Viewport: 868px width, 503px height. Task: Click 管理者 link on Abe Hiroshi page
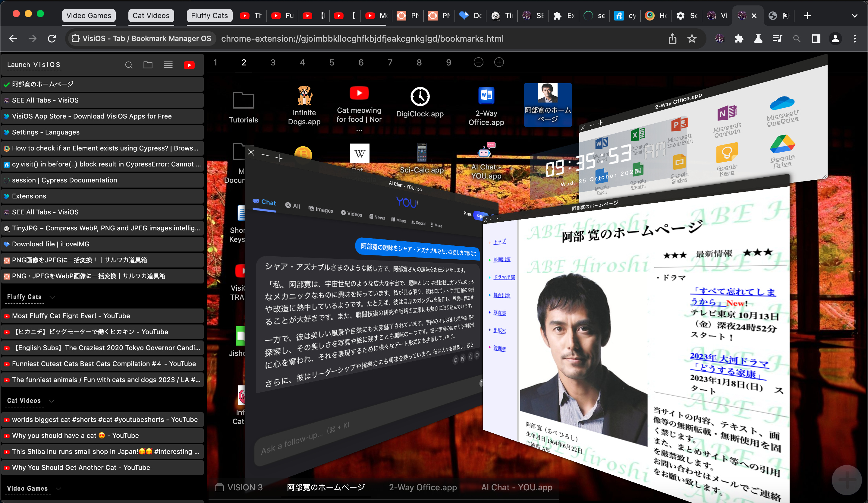[499, 348]
